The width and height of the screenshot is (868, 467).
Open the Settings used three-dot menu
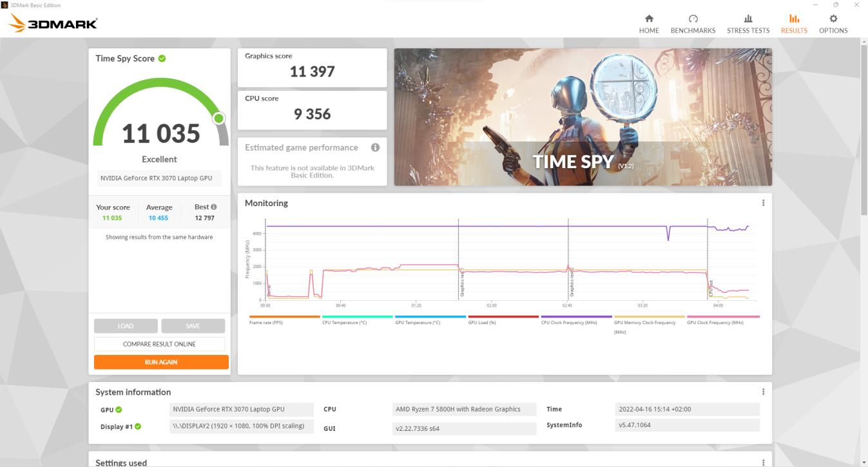coord(764,462)
